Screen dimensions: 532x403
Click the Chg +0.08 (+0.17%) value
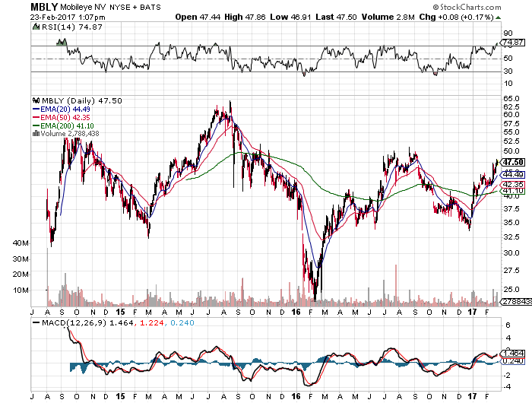point(456,17)
